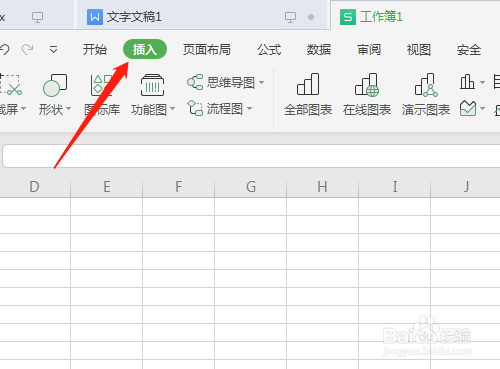This screenshot has width=500, height=369.
Task: Expand the 流程图 dropdown arrow
Action: 250,109
